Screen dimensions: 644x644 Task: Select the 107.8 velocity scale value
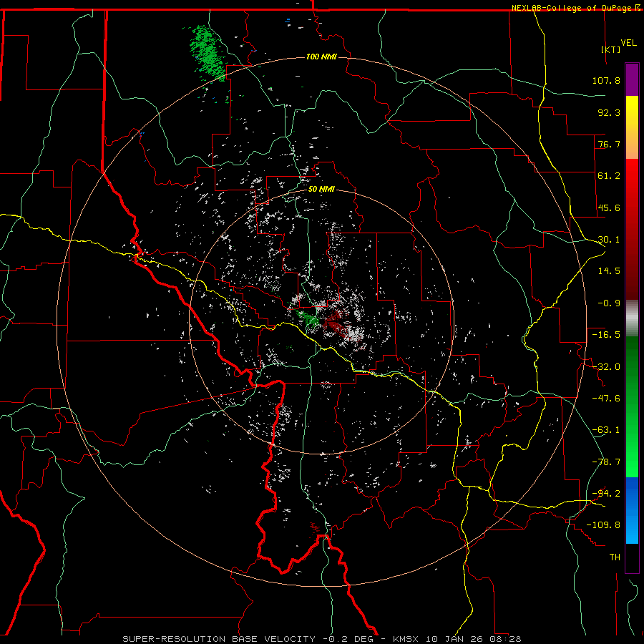click(606, 80)
